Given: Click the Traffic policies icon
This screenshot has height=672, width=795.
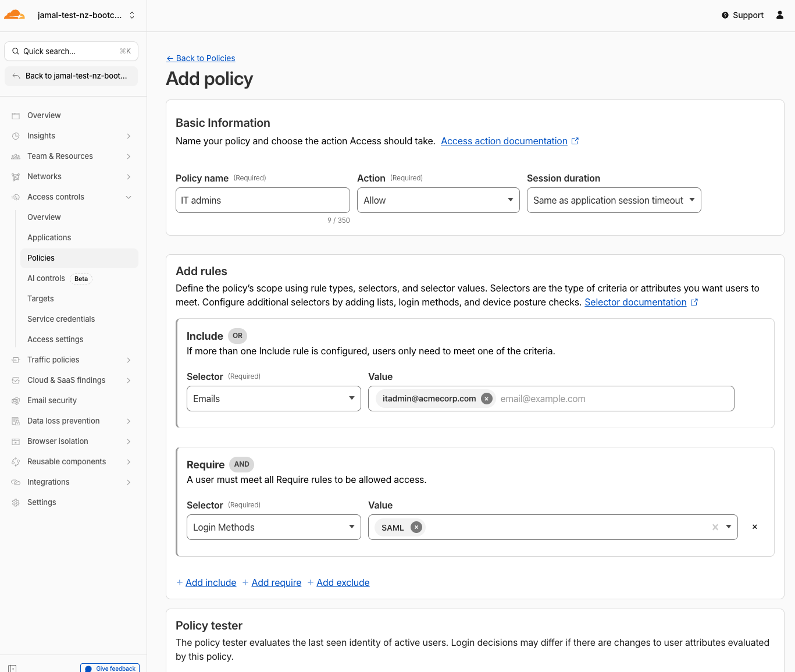Looking at the screenshot, I should (16, 360).
